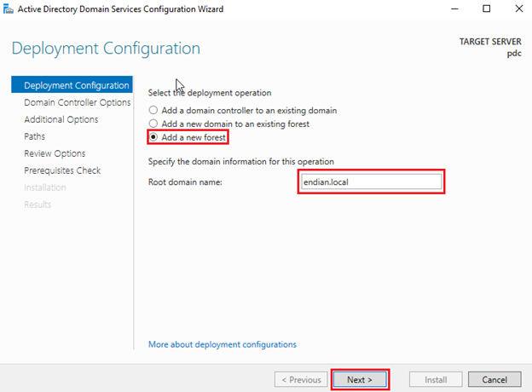Click the 'Deployment Configuration' page heading

pyautogui.click(x=106, y=49)
